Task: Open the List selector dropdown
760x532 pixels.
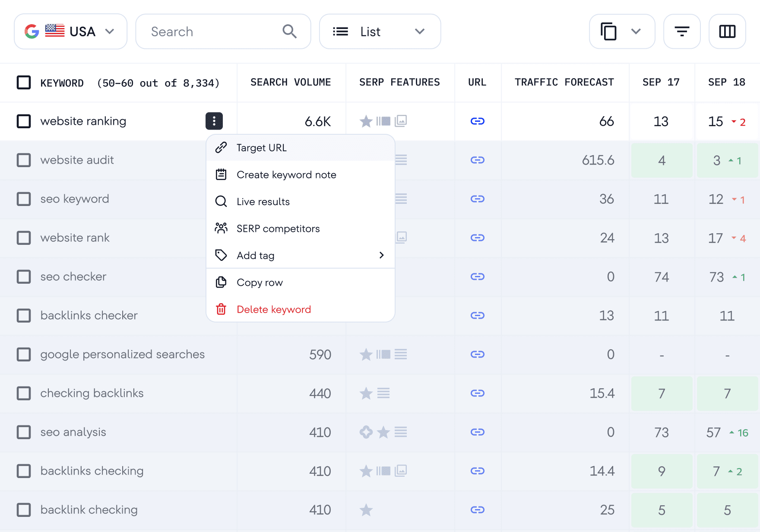Action: (x=380, y=31)
